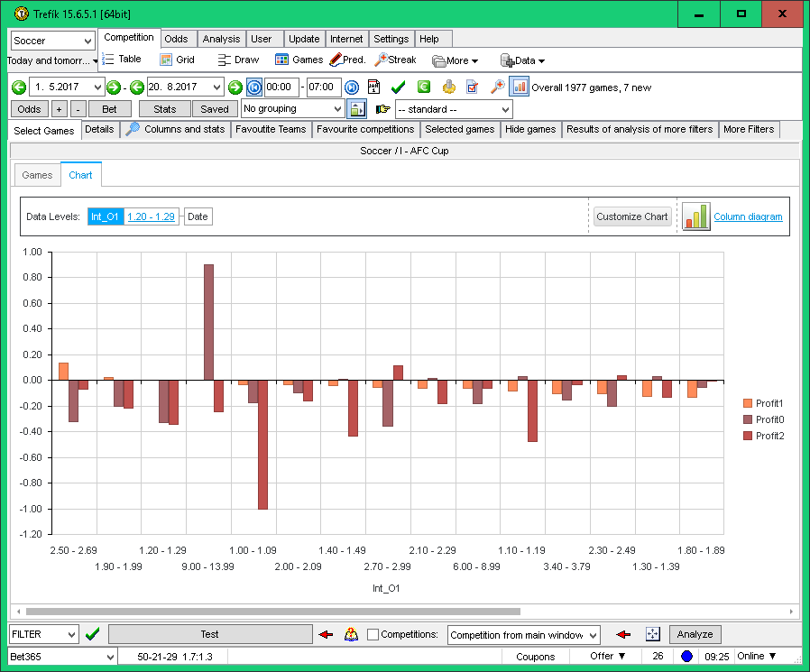Open the Bet365 bookmaker dropdown
Screen dimensions: 810x672
[x=62, y=657]
